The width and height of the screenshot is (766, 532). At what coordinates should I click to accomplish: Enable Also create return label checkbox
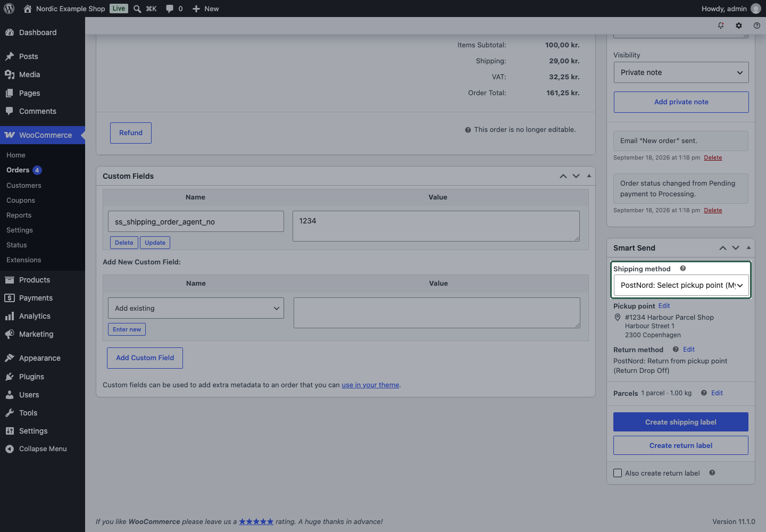618,473
